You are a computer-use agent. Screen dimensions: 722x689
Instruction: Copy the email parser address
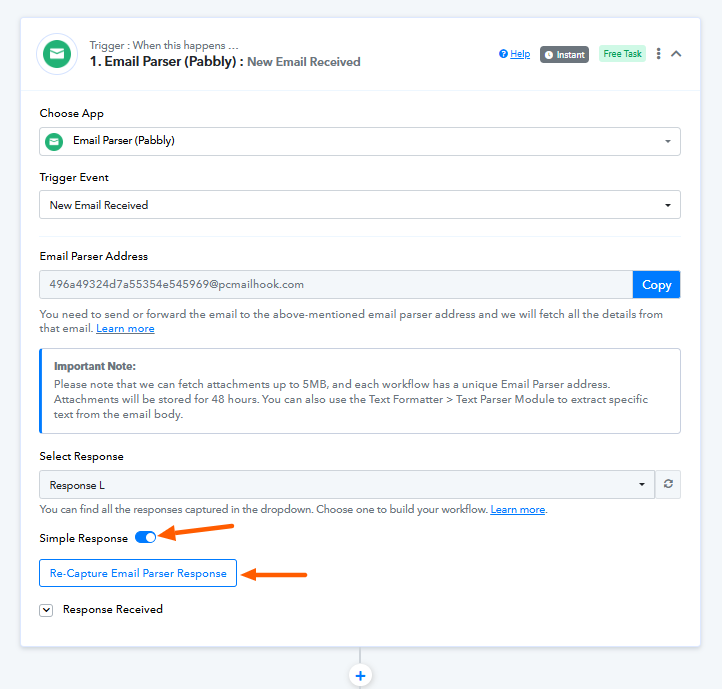point(656,285)
